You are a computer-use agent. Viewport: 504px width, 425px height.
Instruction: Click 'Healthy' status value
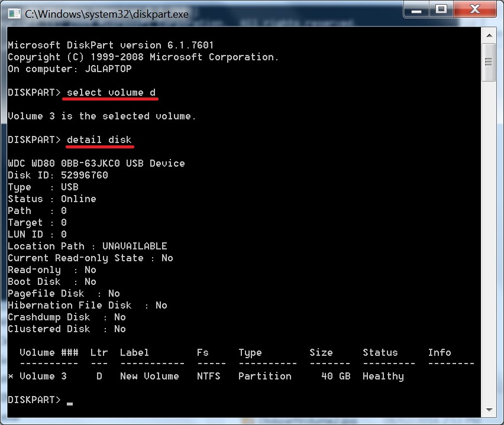click(x=383, y=376)
